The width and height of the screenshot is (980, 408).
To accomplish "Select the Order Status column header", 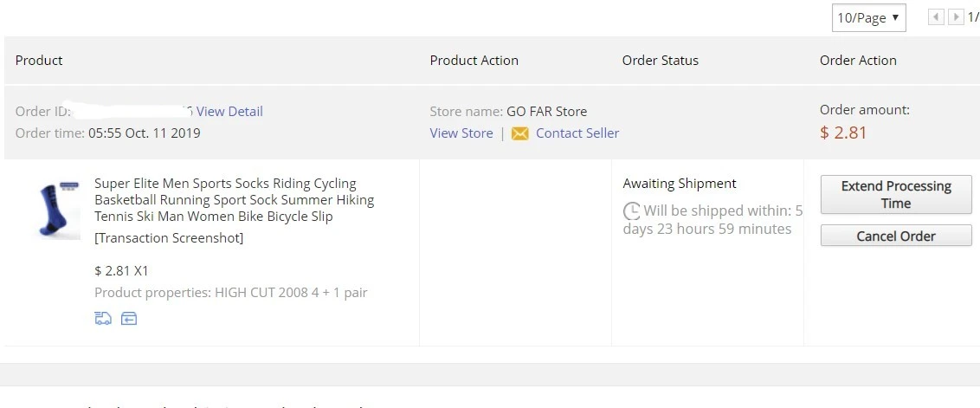I will (660, 61).
